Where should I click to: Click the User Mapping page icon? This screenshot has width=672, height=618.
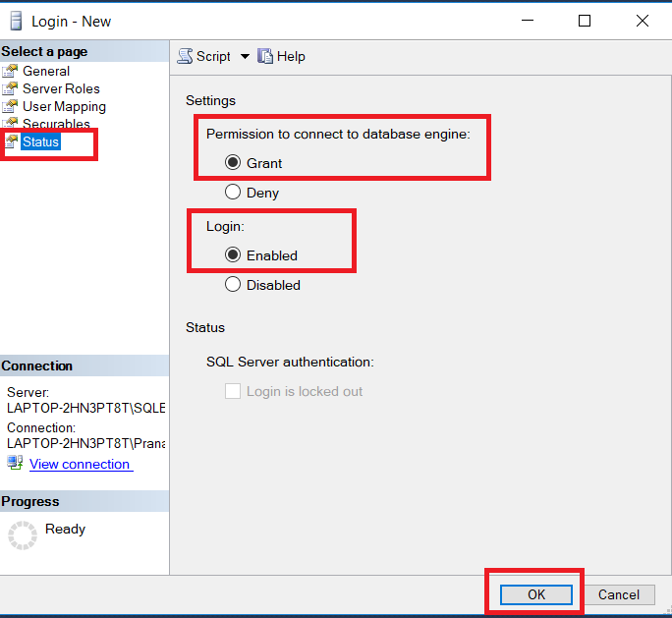pos(10,107)
